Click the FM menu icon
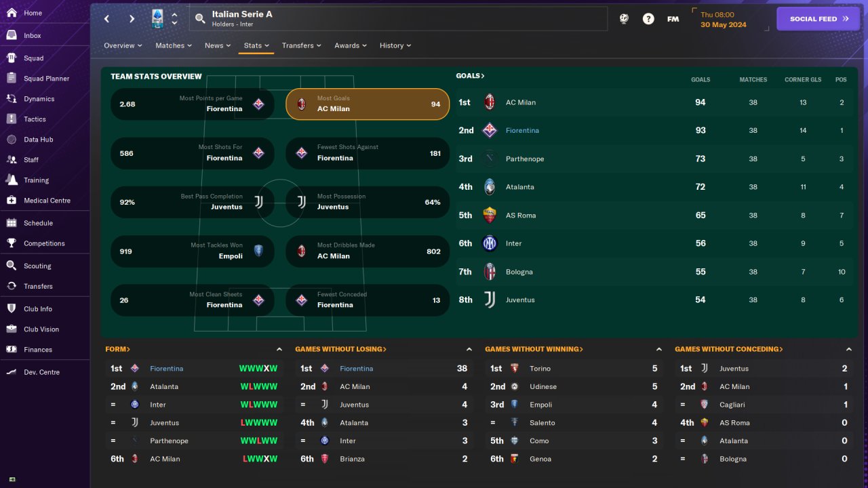 [673, 19]
